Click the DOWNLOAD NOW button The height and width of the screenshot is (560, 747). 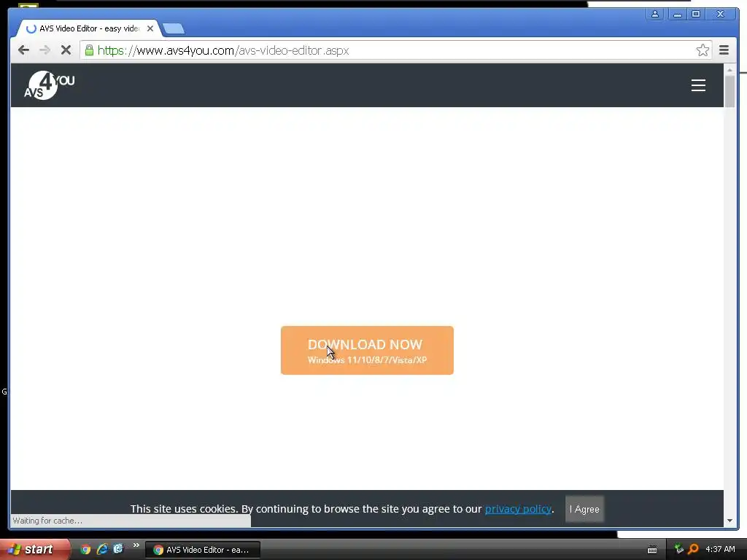367,351
